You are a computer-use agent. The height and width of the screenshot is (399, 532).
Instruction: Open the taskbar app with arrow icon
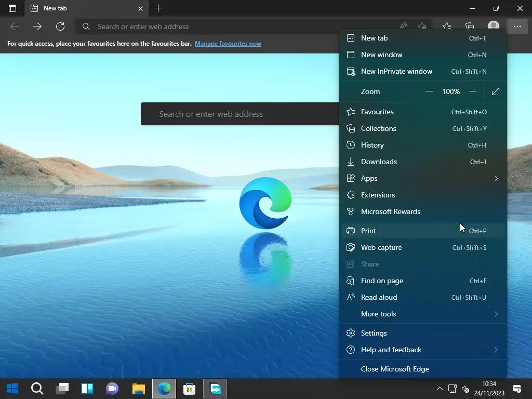coord(215,389)
